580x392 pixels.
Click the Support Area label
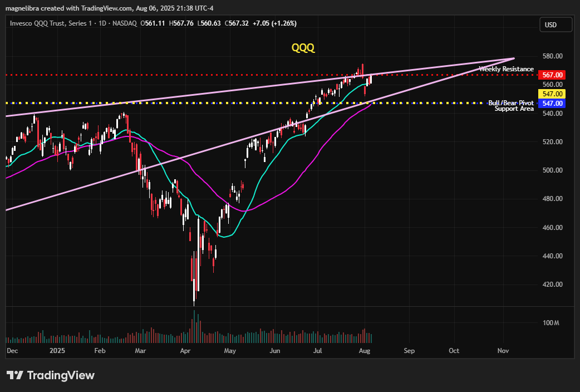click(x=514, y=109)
